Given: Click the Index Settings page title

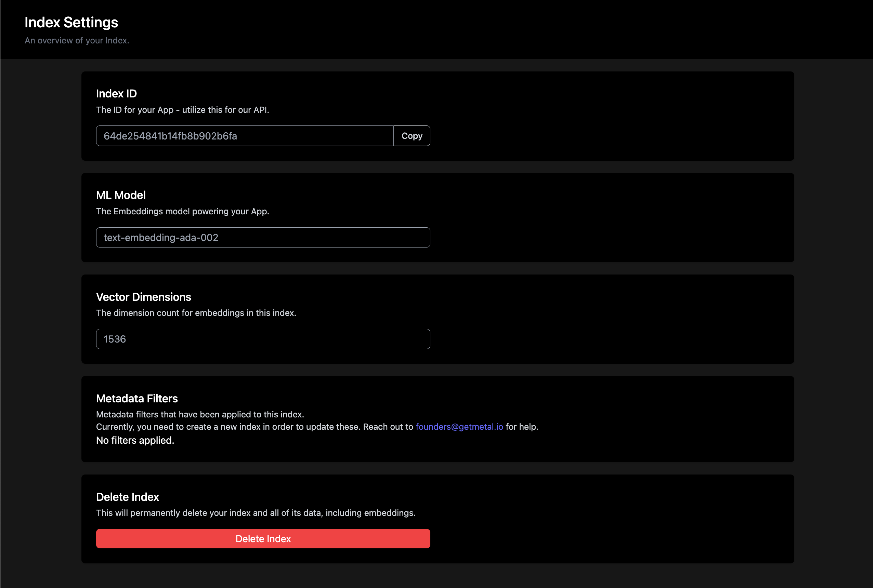Looking at the screenshot, I should (x=71, y=23).
